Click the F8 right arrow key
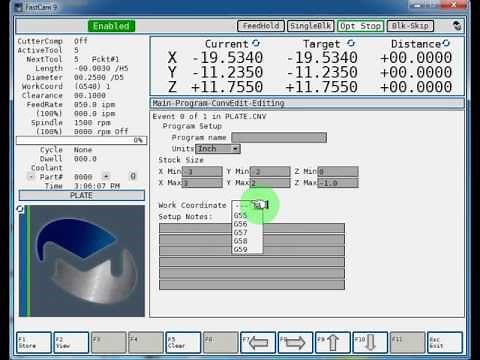 [x=295, y=342]
